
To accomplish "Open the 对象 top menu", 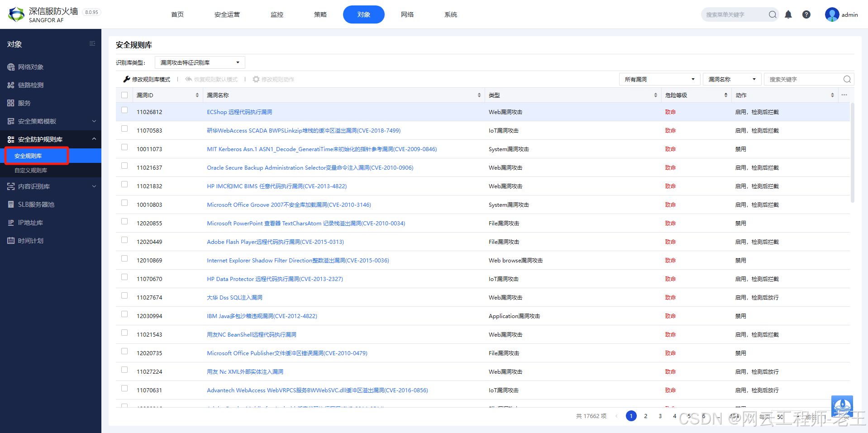I will pos(364,14).
